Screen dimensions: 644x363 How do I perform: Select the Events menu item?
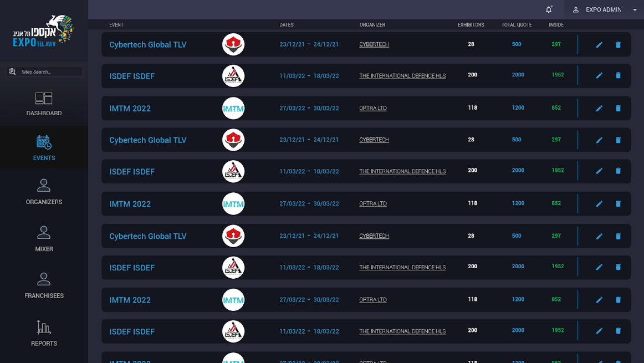tap(44, 147)
